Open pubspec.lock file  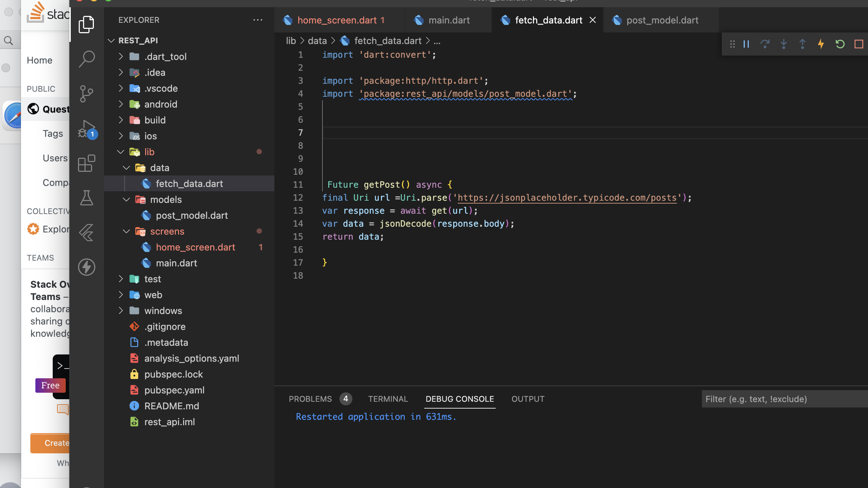click(189, 374)
